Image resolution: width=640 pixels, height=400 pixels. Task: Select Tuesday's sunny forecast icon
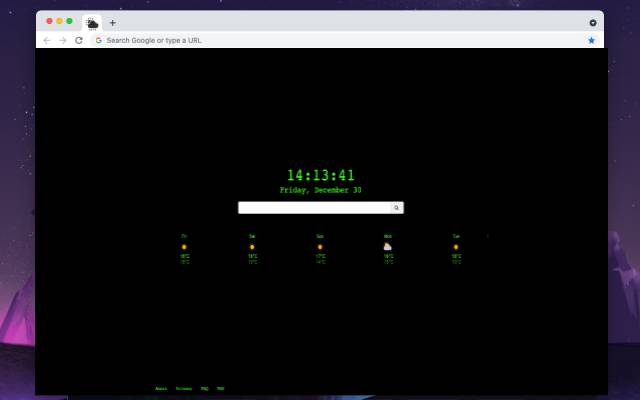point(456,247)
